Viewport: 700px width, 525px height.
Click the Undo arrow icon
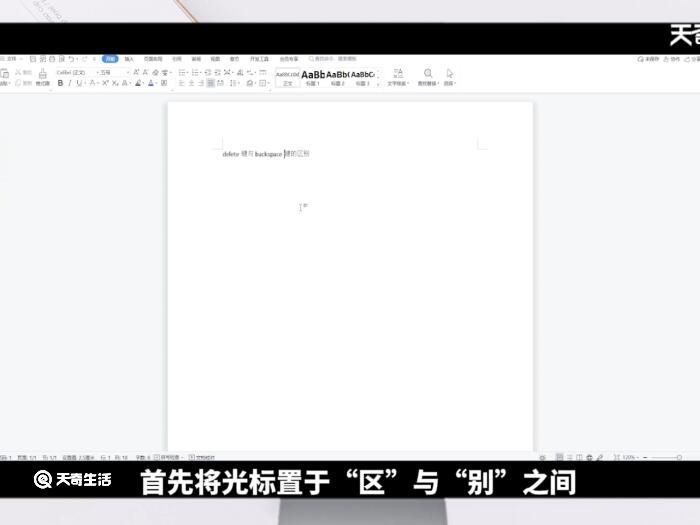tap(71, 59)
